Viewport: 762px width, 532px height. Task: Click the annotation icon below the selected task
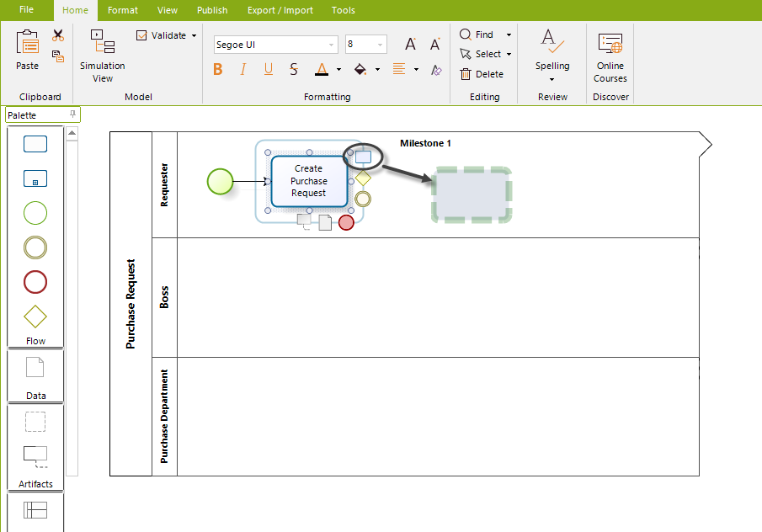tap(304, 221)
